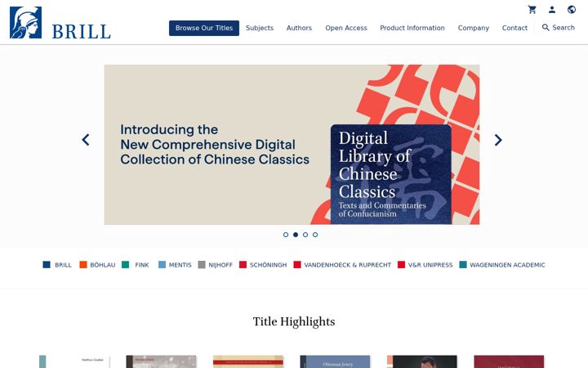This screenshot has height=368, width=588.
Task: Open the V&R UNIPRESS link
Action: click(430, 265)
